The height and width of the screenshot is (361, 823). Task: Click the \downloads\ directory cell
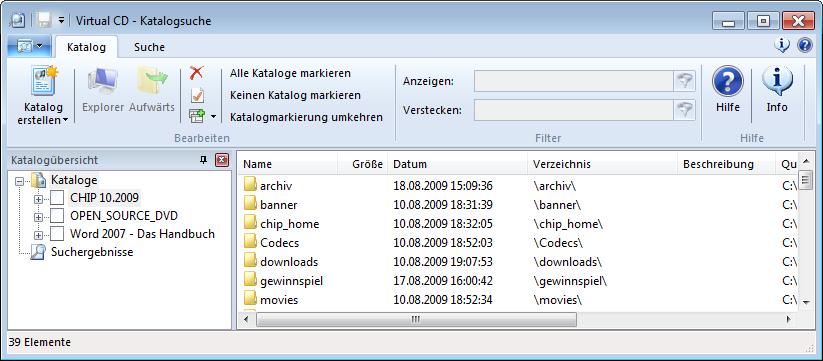568,262
